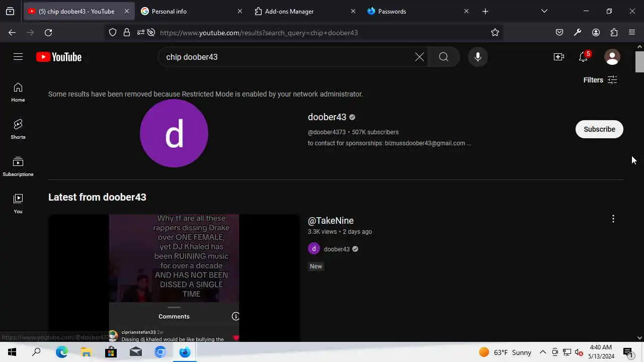Open File Explorer from taskbar
644x362 pixels.
click(86, 352)
